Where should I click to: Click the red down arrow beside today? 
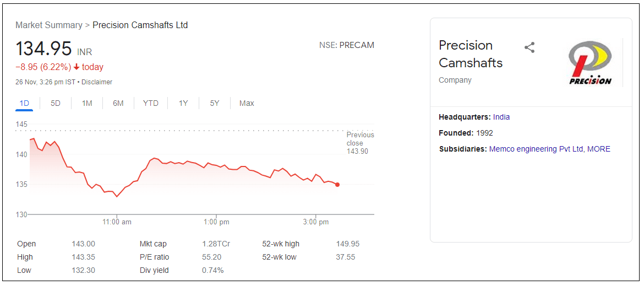pyautogui.click(x=77, y=67)
